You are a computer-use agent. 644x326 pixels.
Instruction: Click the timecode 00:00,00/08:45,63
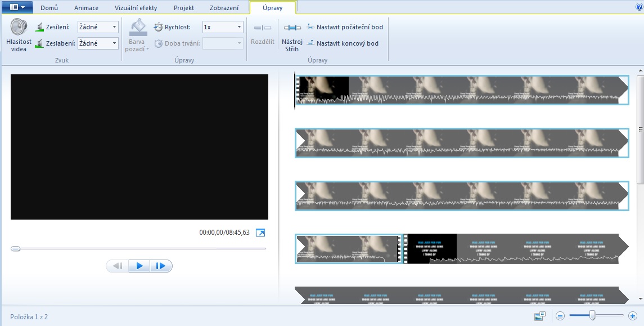pyautogui.click(x=224, y=233)
